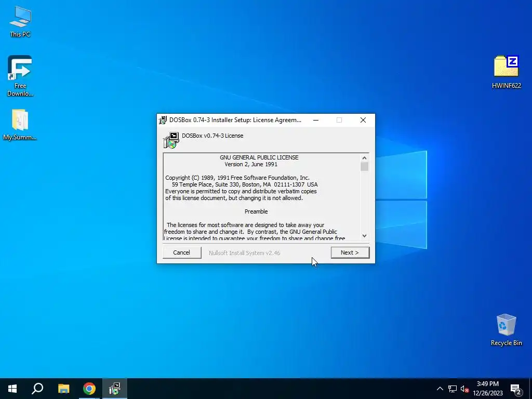Click "DOSBox v0.74-3 License" header text

(212, 136)
